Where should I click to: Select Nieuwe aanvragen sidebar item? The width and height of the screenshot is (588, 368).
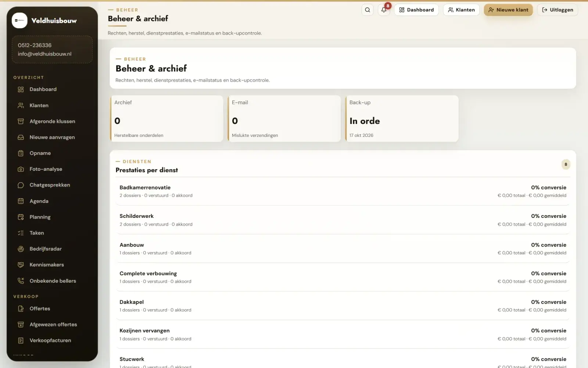point(52,137)
